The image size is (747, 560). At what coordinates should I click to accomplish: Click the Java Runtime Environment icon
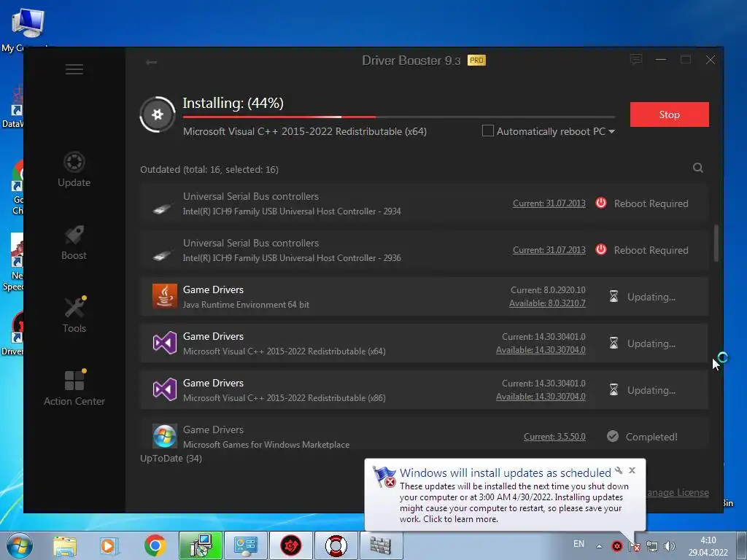(x=165, y=296)
